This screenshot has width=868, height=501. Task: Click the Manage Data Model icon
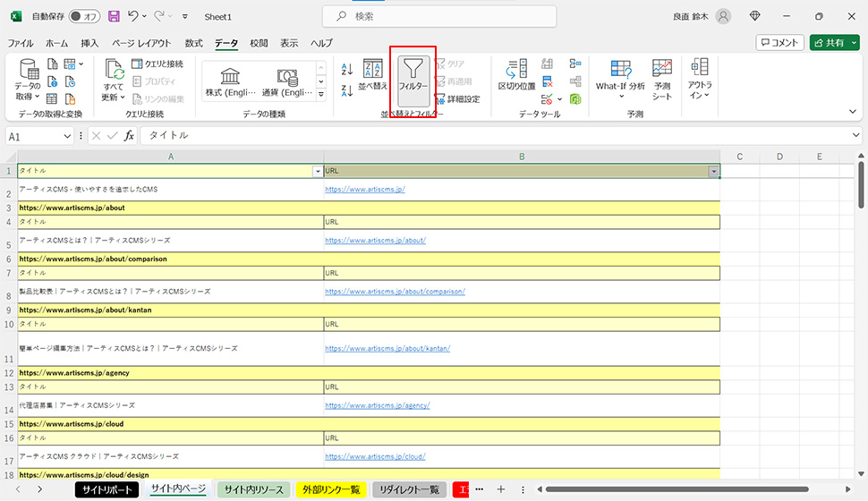click(575, 99)
